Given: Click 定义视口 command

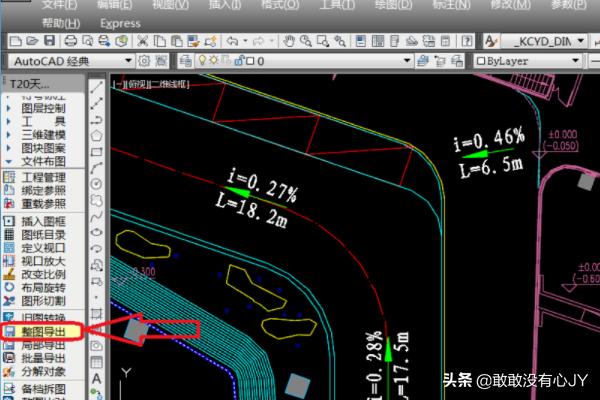Looking at the screenshot, I should 43,248.
